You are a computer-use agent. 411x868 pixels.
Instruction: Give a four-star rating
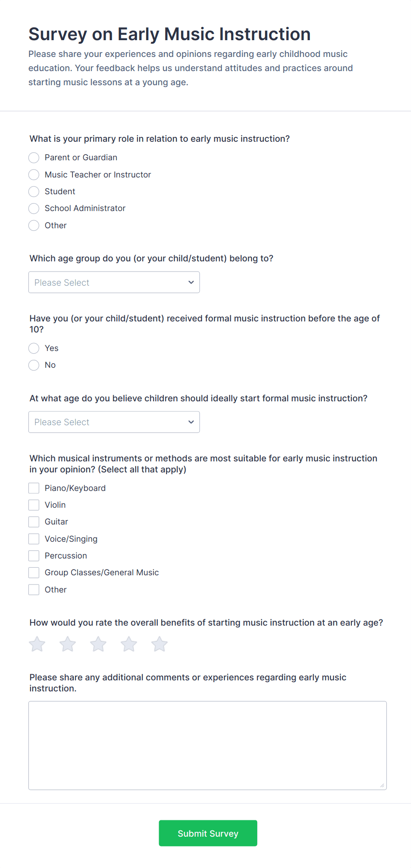[x=129, y=644]
